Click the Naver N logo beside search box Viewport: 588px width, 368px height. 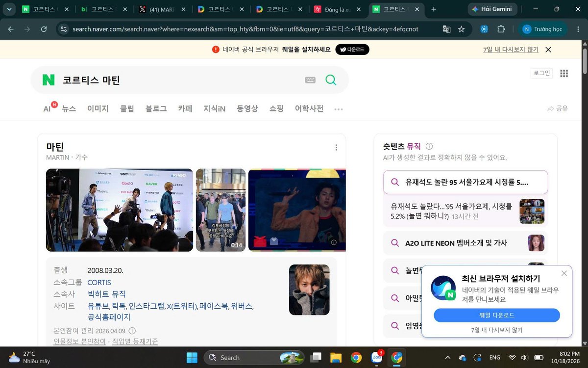coord(49,80)
